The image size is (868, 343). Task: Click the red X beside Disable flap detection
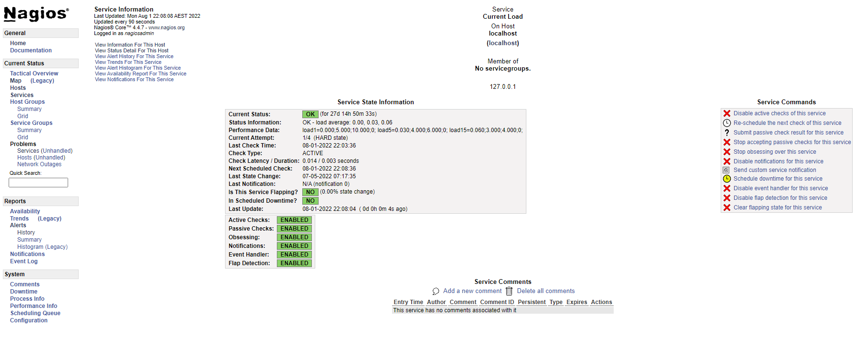click(727, 198)
